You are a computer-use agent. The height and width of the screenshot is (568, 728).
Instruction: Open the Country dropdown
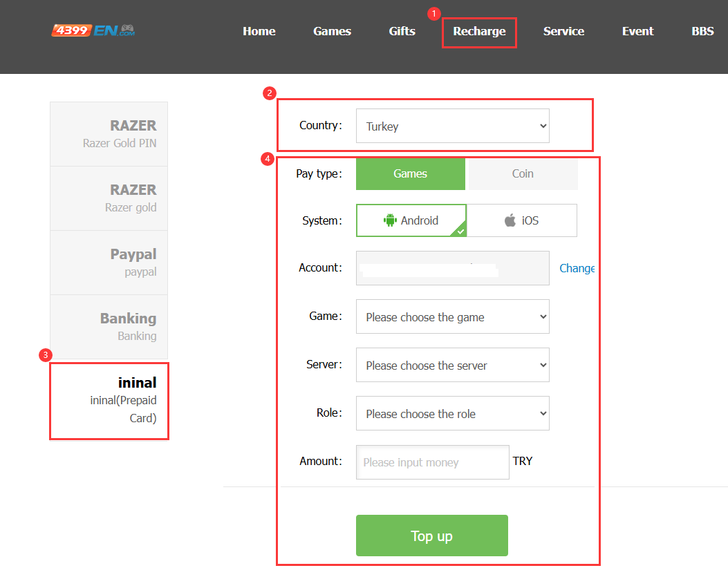pos(452,126)
